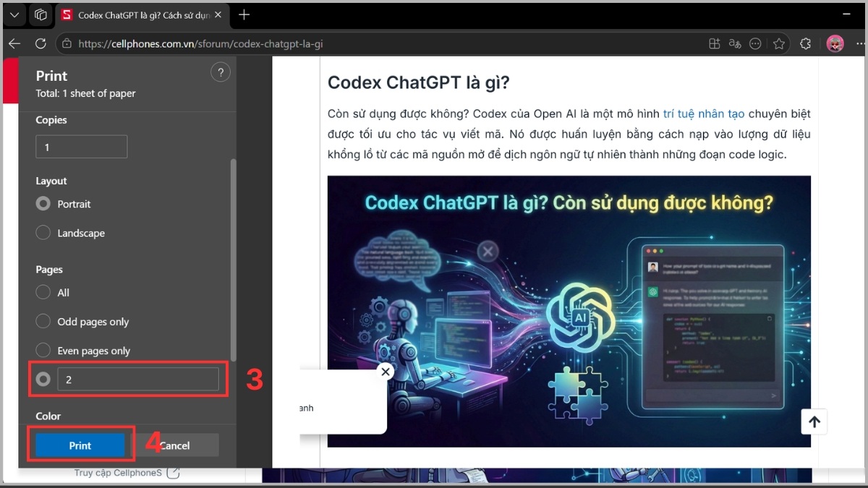Viewport: 868px width, 488px height.
Task: Click the Print button
Action: pyautogui.click(x=80, y=445)
